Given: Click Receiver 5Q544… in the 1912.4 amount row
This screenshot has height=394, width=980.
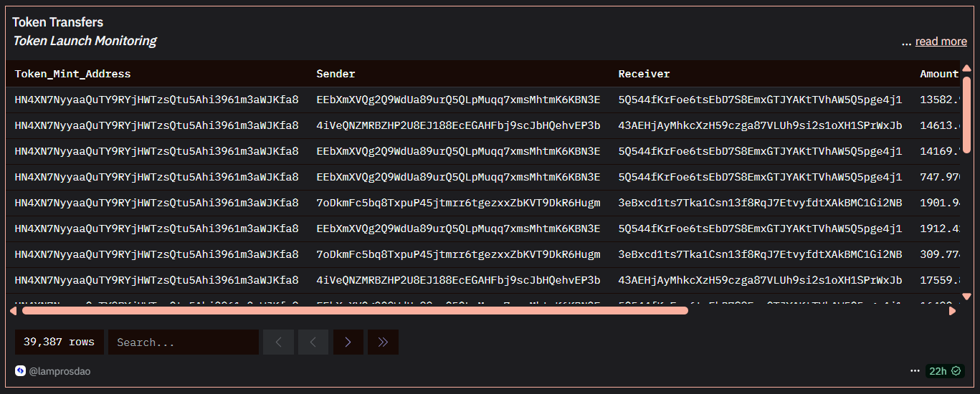Looking at the screenshot, I should click(760, 229).
